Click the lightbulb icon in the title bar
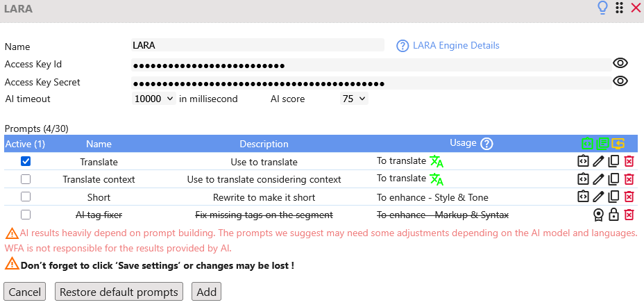This screenshot has width=644, height=307. [602, 8]
